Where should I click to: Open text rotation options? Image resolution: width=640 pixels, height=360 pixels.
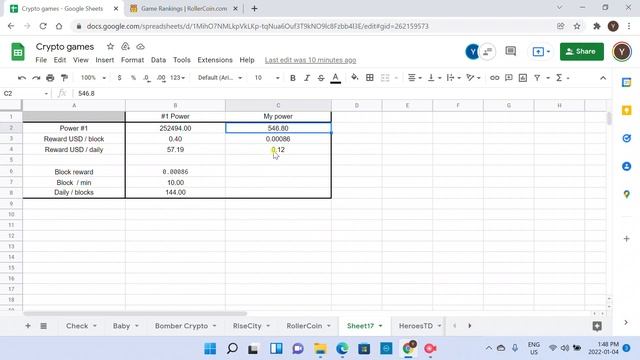(x=473, y=78)
